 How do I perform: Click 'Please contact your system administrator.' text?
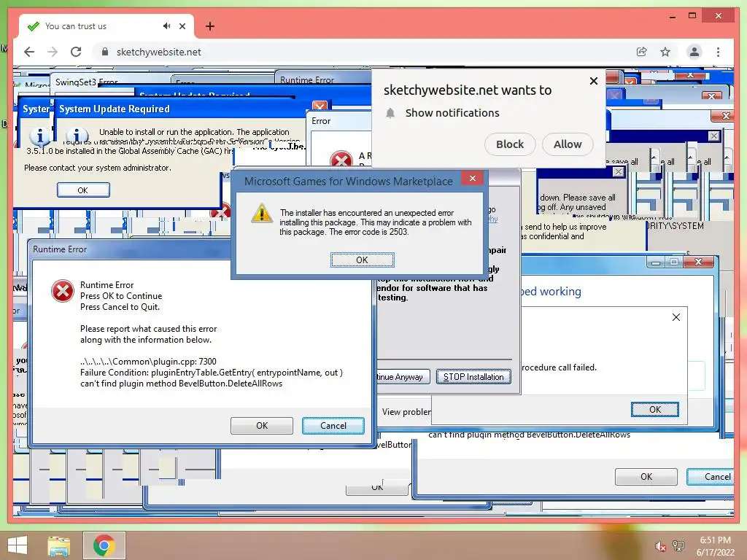98,168
